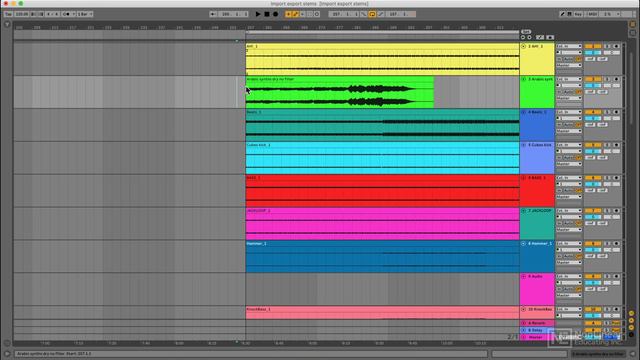Open Key map mode
640x360 pixels.
click(578, 14)
